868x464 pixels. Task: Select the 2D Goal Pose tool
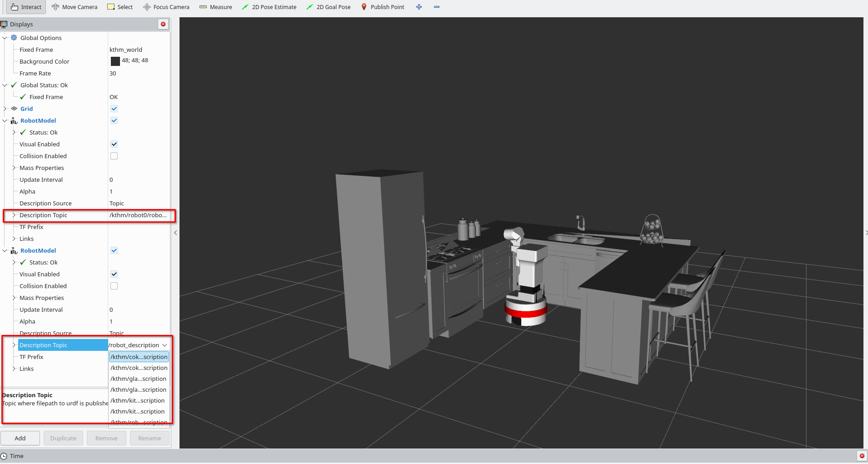329,7
